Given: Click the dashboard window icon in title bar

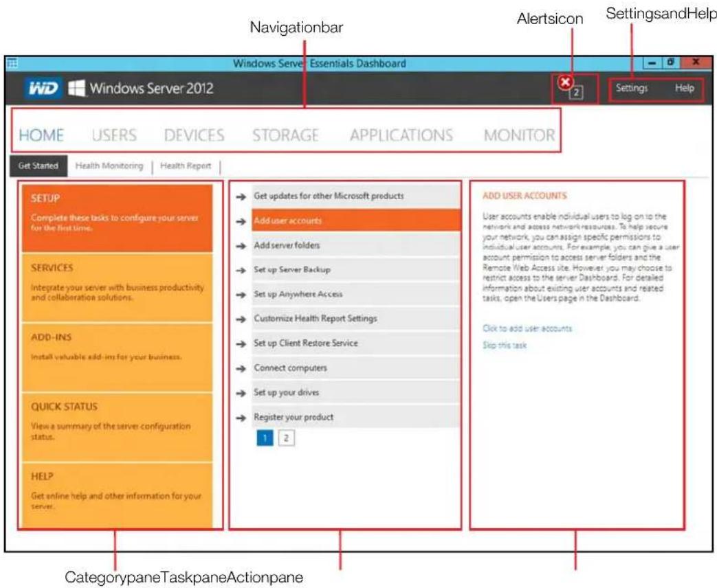Looking at the screenshot, I should pyautogui.click(x=12, y=63).
